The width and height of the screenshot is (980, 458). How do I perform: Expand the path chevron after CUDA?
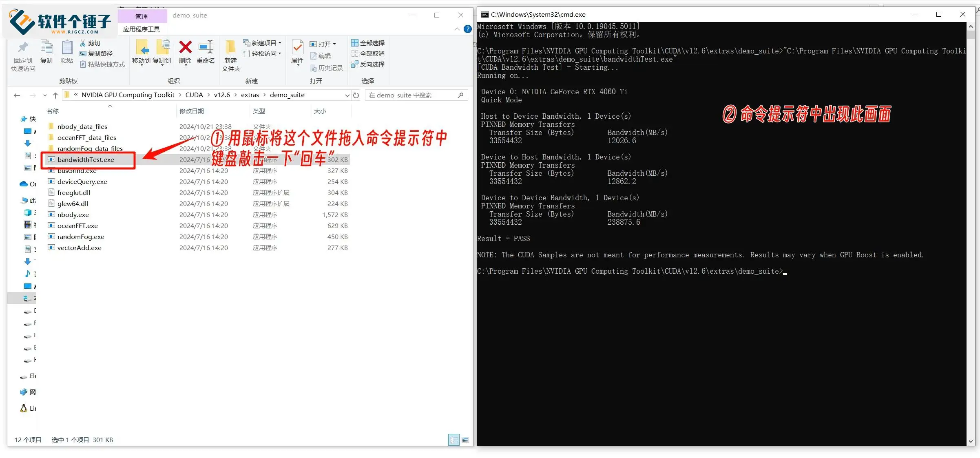coord(208,95)
